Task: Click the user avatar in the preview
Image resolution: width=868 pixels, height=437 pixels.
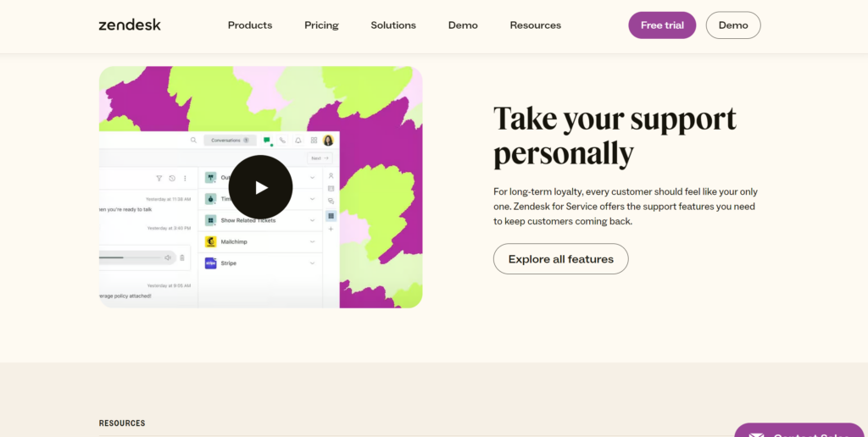Action: (328, 141)
